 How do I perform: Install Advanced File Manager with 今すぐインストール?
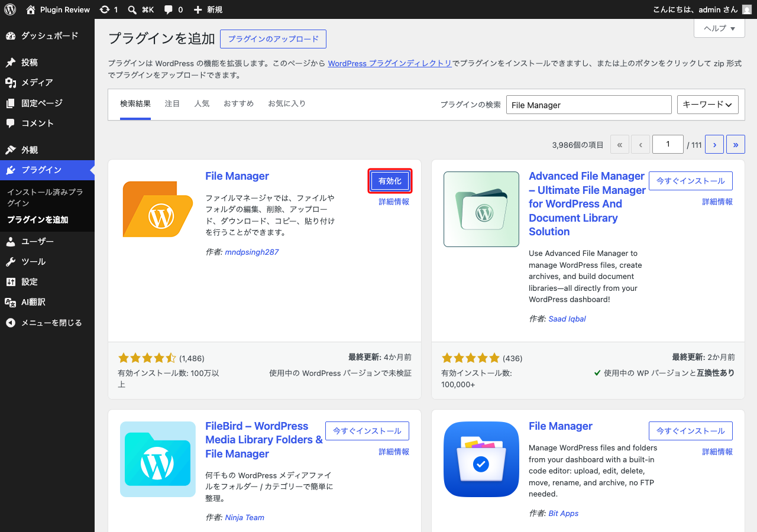(691, 181)
